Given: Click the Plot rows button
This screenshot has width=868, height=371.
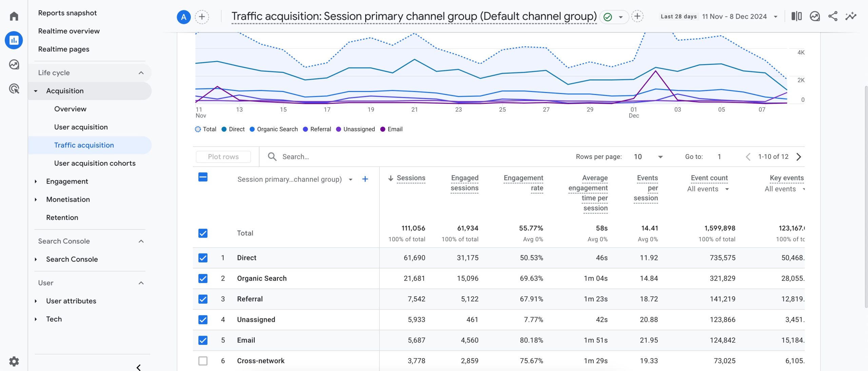Looking at the screenshot, I should pos(223,157).
